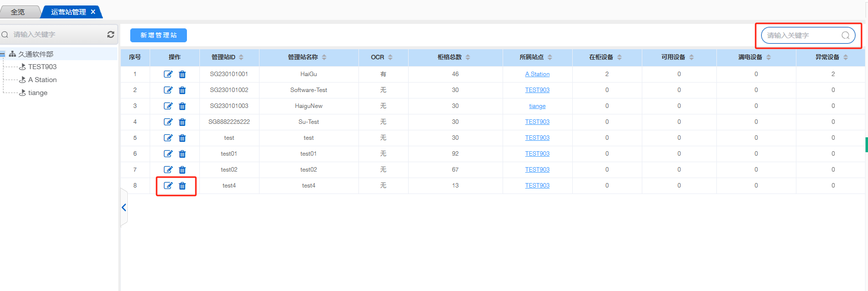Sort by OCR column
This screenshot has height=291, width=868.
click(x=390, y=57)
